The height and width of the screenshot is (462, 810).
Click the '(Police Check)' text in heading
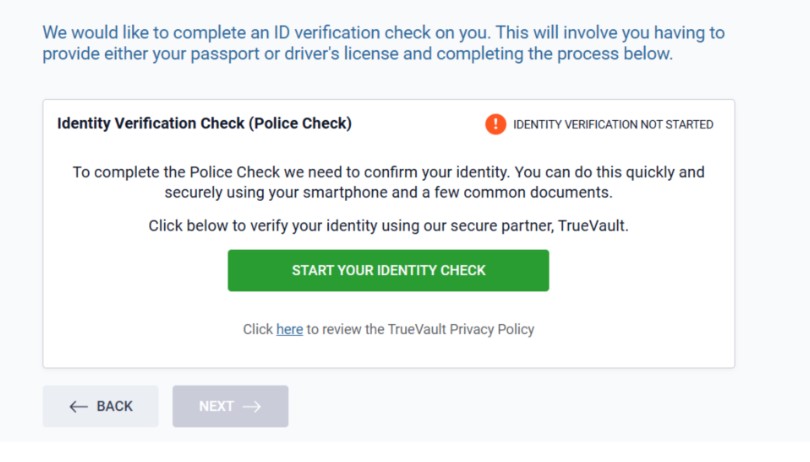coord(300,124)
